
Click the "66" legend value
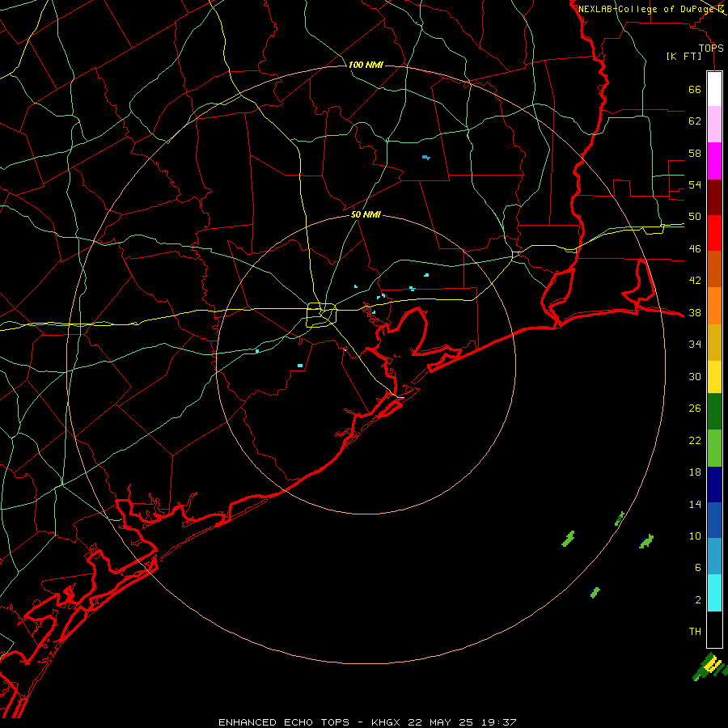[x=695, y=90]
